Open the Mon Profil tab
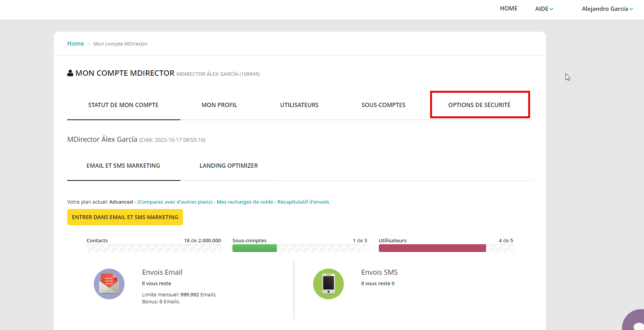Screen dimensions: 644x330 pos(219,105)
